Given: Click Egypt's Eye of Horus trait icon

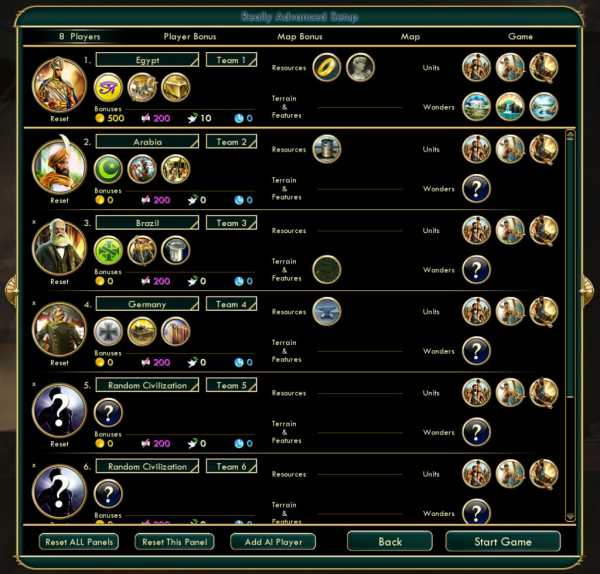Looking at the screenshot, I should (x=108, y=88).
